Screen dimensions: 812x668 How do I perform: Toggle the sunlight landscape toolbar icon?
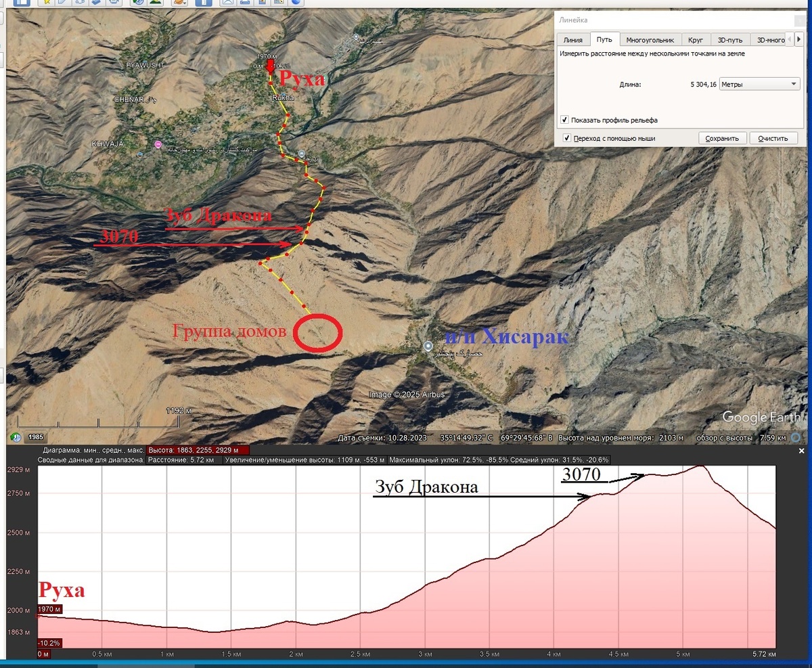click(x=156, y=3)
